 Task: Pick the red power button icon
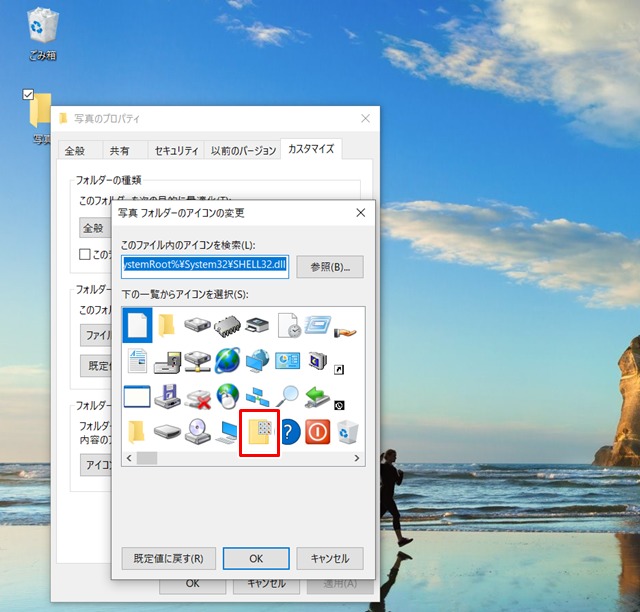318,432
